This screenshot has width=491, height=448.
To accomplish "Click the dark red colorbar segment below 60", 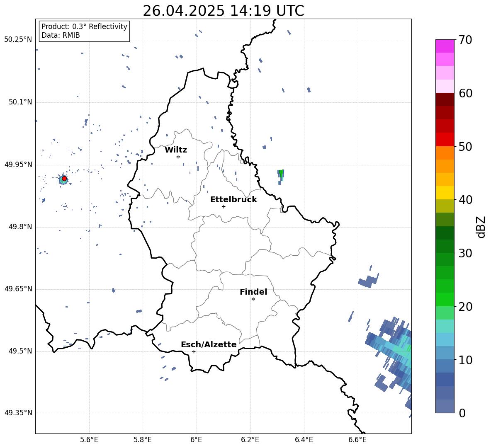I will coord(445,99).
